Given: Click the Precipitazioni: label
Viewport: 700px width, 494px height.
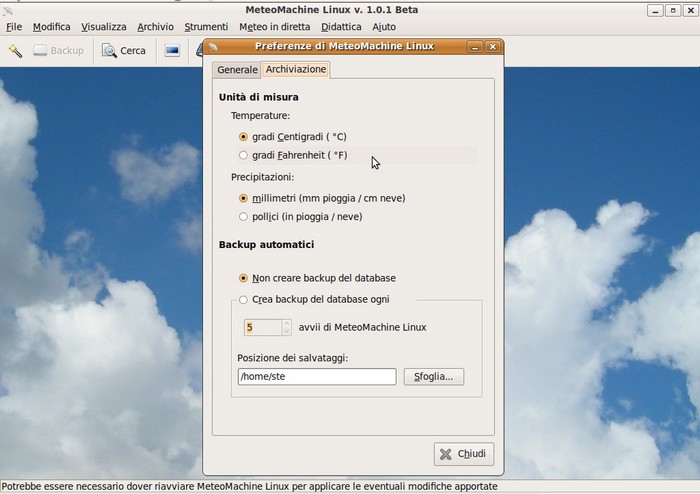Looking at the screenshot, I should point(262,177).
